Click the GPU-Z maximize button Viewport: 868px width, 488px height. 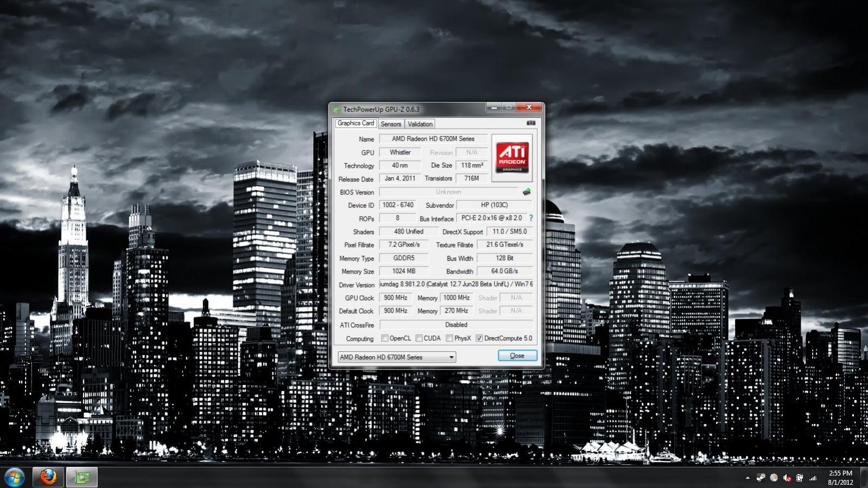click(x=509, y=107)
